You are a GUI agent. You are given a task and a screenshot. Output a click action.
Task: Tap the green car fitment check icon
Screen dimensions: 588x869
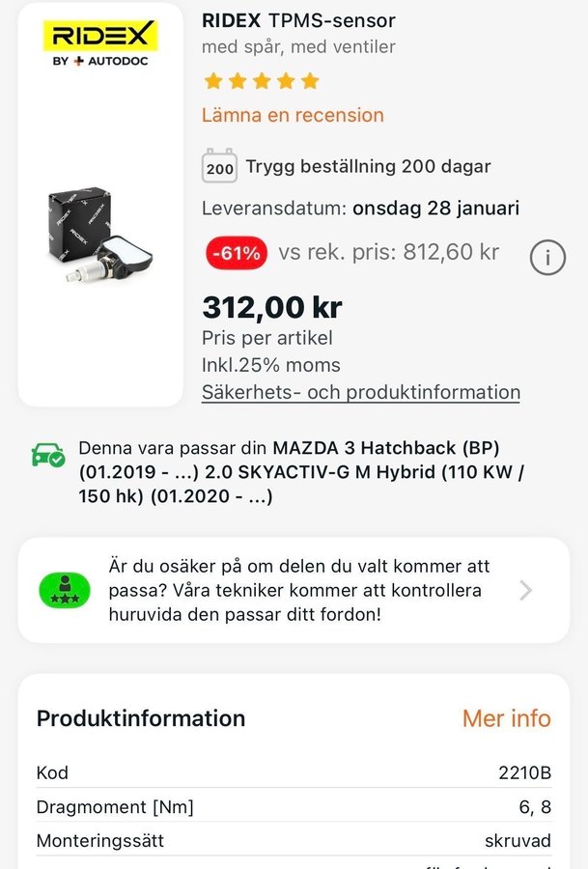(48, 454)
